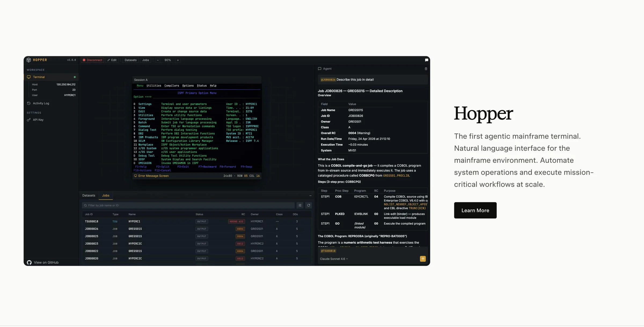Increase zoom with the plus button
The height and width of the screenshot is (327, 644).
click(178, 60)
